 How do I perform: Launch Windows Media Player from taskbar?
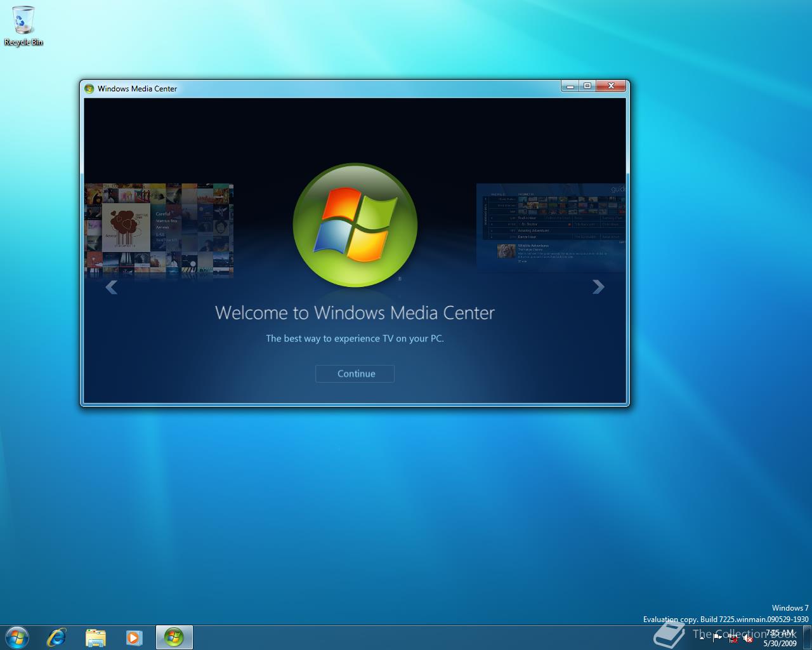(134, 637)
